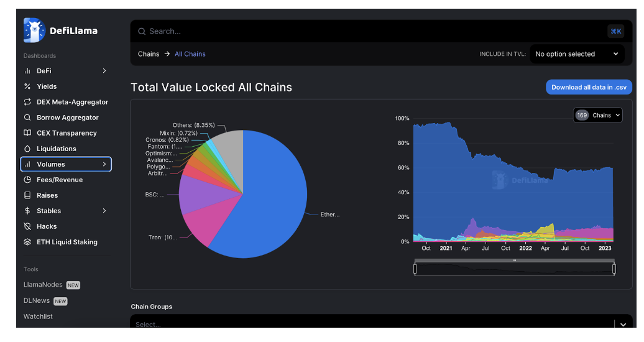Click the Raises book icon

27,195
